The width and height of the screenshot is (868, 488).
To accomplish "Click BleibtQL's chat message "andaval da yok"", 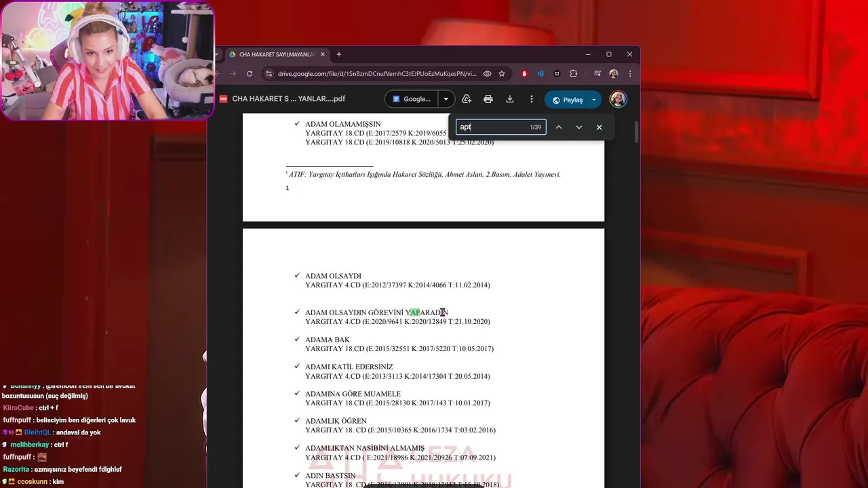I will tap(78, 432).
